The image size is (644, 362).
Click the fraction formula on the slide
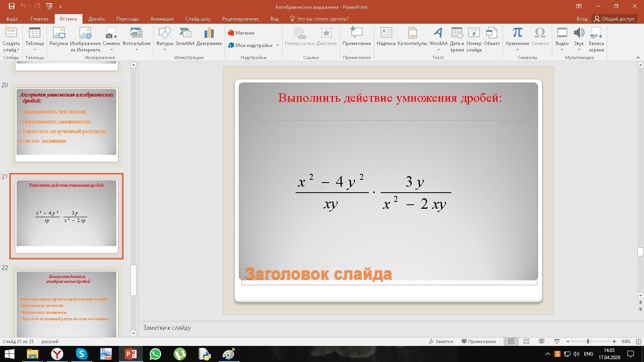tap(373, 192)
